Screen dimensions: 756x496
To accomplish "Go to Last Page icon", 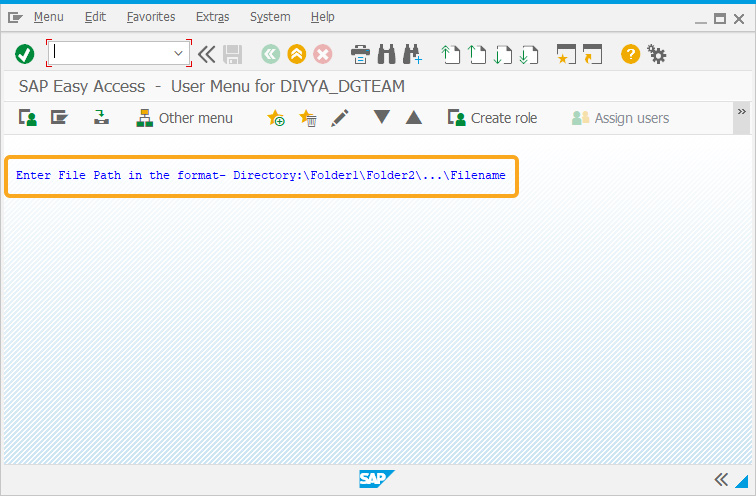I will pos(529,54).
